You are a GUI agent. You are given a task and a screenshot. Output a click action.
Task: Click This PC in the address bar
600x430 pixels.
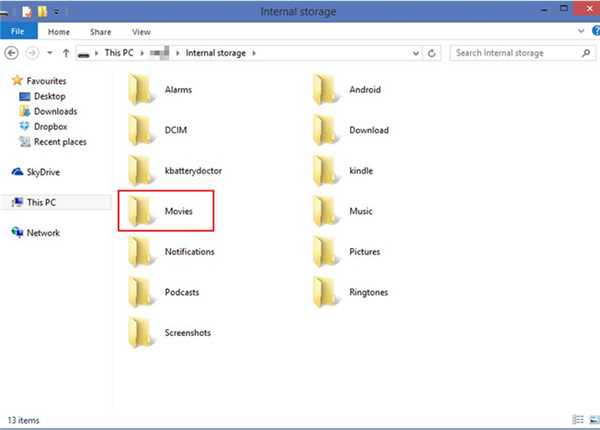coord(119,53)
